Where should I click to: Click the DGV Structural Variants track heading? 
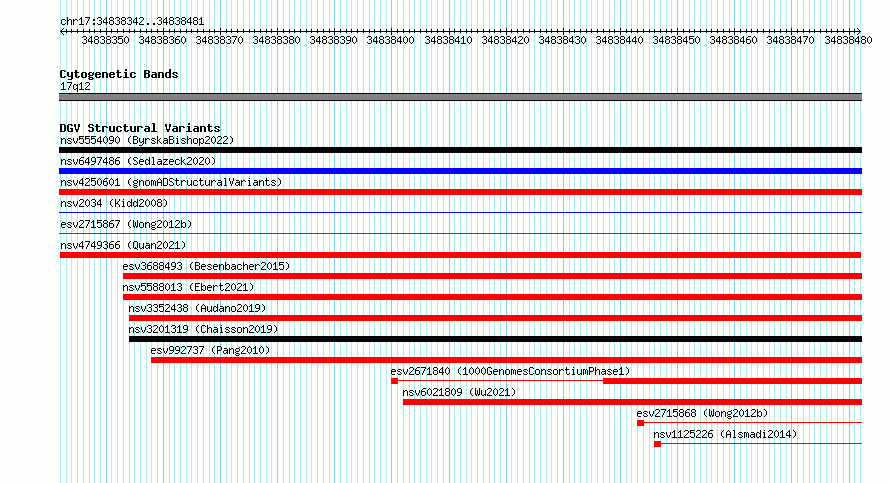[x=140, y=128]
